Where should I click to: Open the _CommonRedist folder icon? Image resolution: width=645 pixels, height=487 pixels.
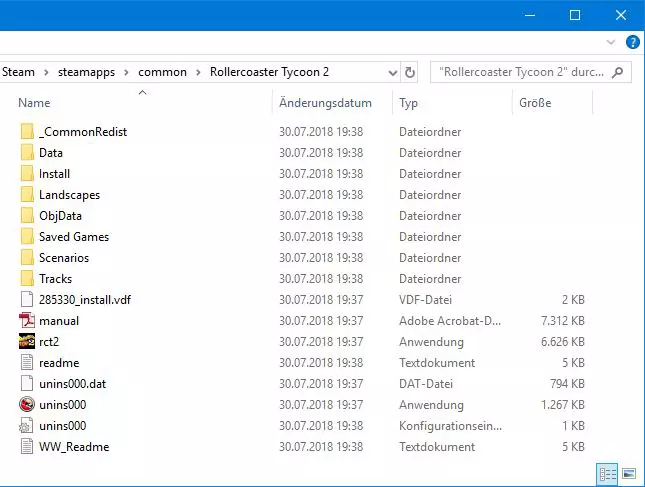[27, 132]
